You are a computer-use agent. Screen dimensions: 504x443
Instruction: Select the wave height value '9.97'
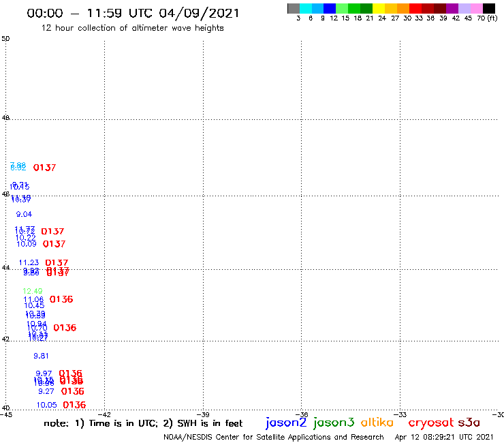tap(44, 373)
